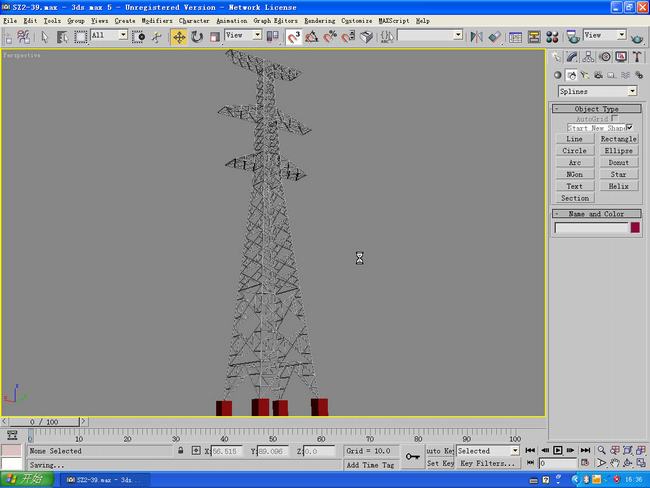Click the object name input field

pos(592,227)
